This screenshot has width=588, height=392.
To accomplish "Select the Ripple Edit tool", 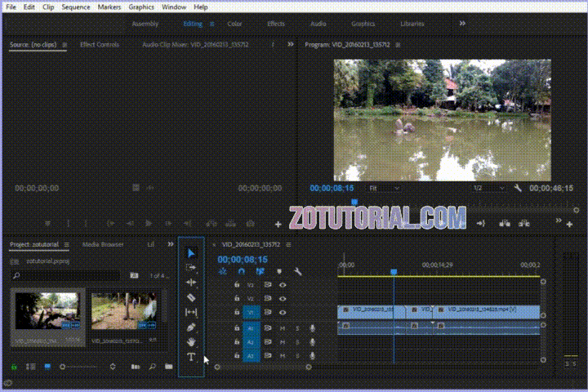I will click(191, 283).
